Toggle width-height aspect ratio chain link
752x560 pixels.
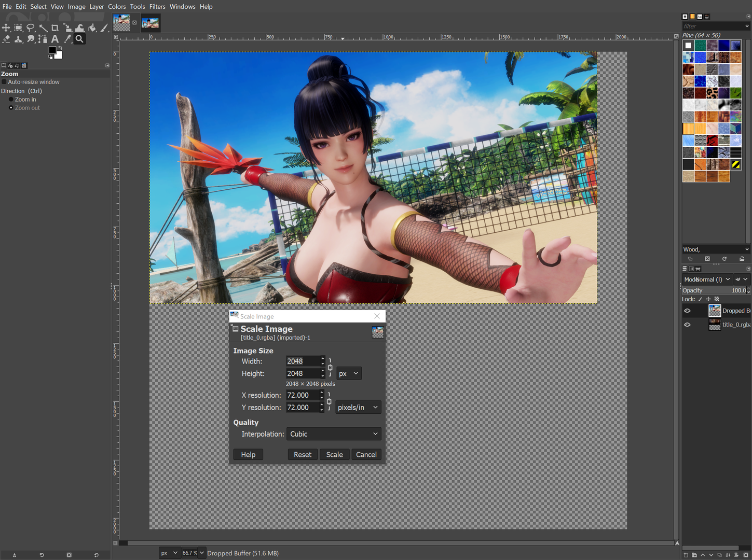click(330, 367)
